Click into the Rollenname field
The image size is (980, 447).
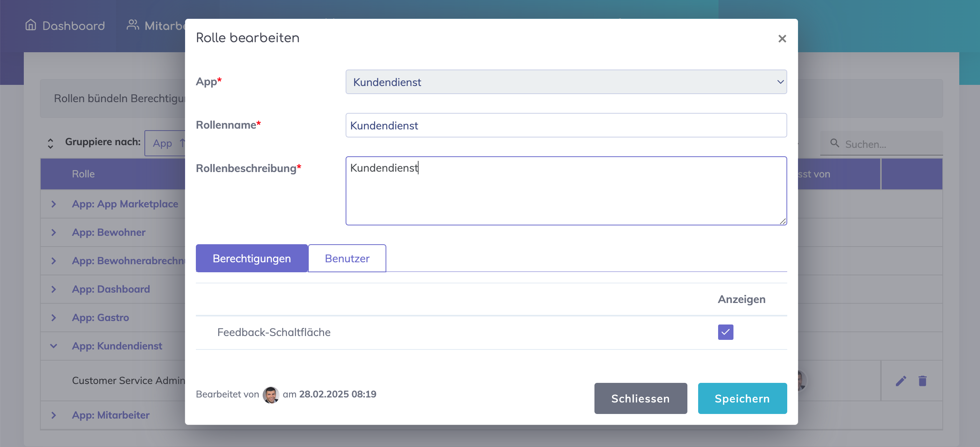566,125
